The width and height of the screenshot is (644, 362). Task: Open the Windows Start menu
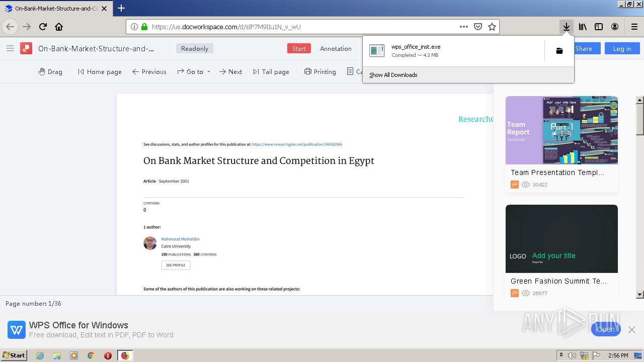[x=14, y=355]
